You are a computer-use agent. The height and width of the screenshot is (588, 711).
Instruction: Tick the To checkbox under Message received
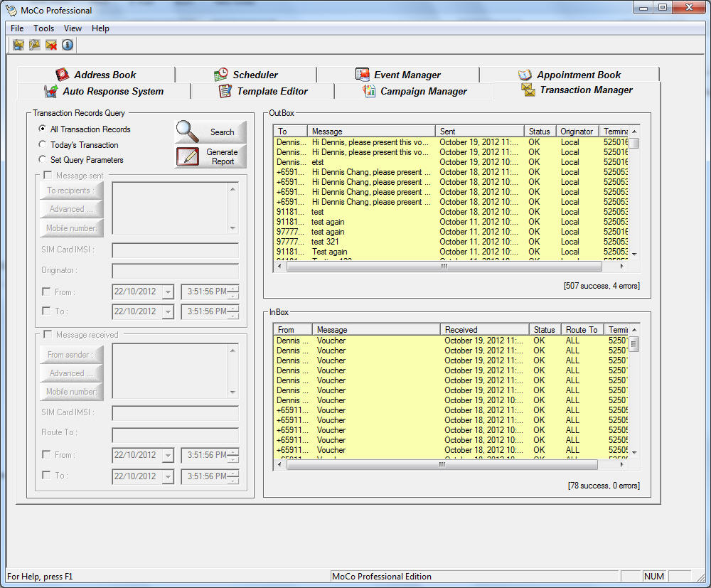[x=46, y=475]
